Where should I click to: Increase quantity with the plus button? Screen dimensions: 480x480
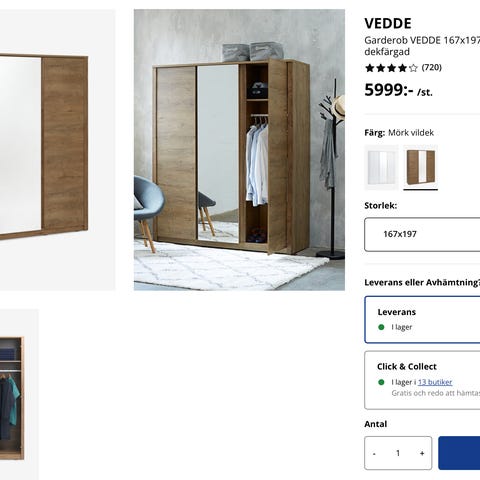tap(422, 453)
